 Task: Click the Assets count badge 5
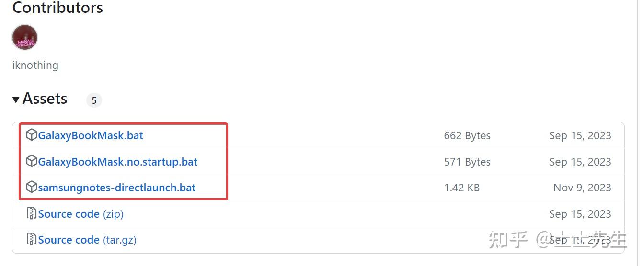click(x=94, y=100)
